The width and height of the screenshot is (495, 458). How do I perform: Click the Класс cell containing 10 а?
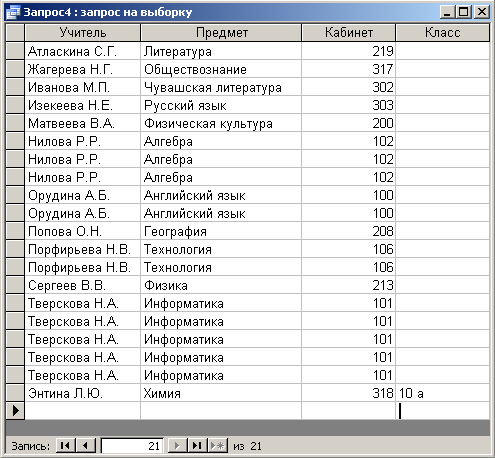click(443, 393)
